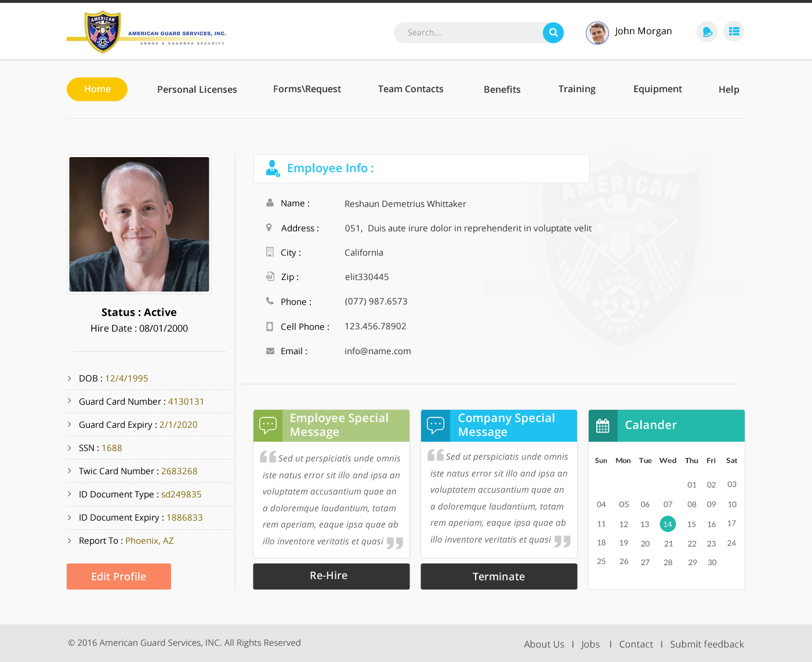Click the phone receiver icon next to Phone
812x662 pixels.
[269, 301]
